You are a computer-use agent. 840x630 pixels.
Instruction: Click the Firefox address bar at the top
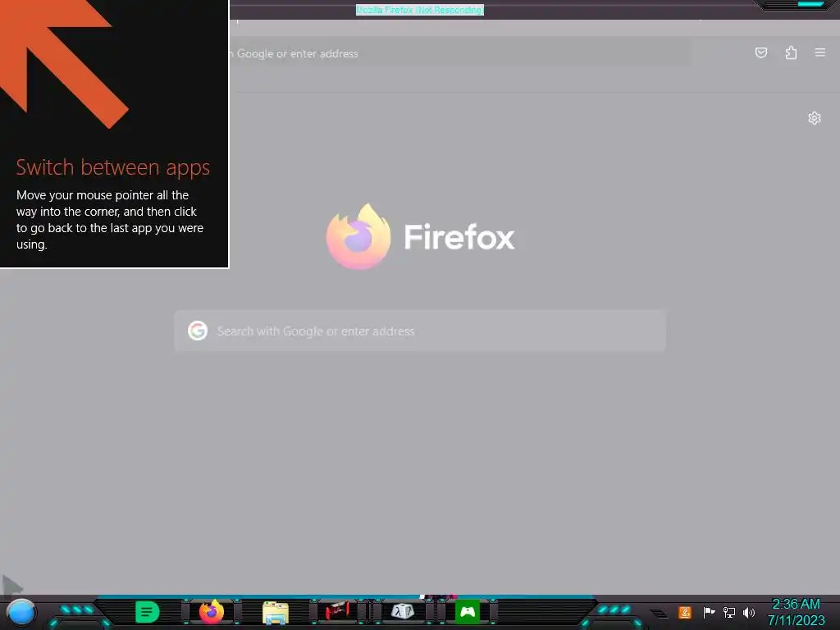459,53
